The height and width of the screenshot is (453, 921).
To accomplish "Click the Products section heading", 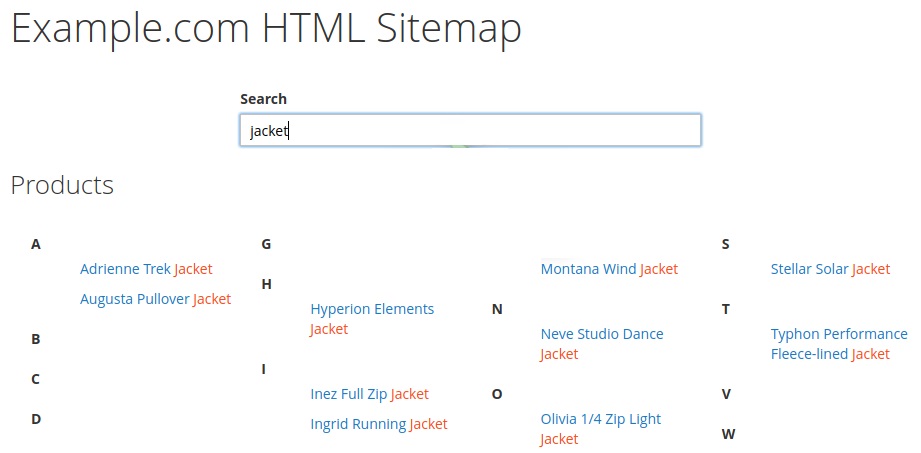I will 62,184.
